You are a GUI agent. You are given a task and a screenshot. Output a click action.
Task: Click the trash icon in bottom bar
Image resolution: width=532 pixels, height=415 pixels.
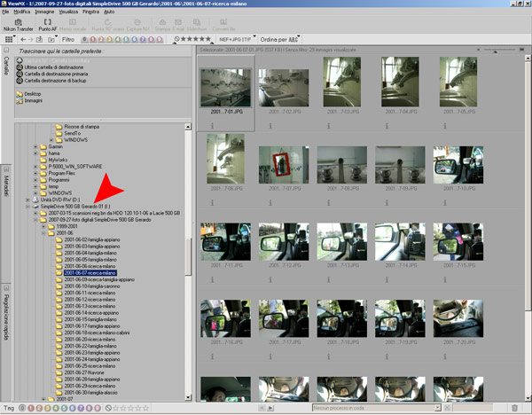point(514,408)
